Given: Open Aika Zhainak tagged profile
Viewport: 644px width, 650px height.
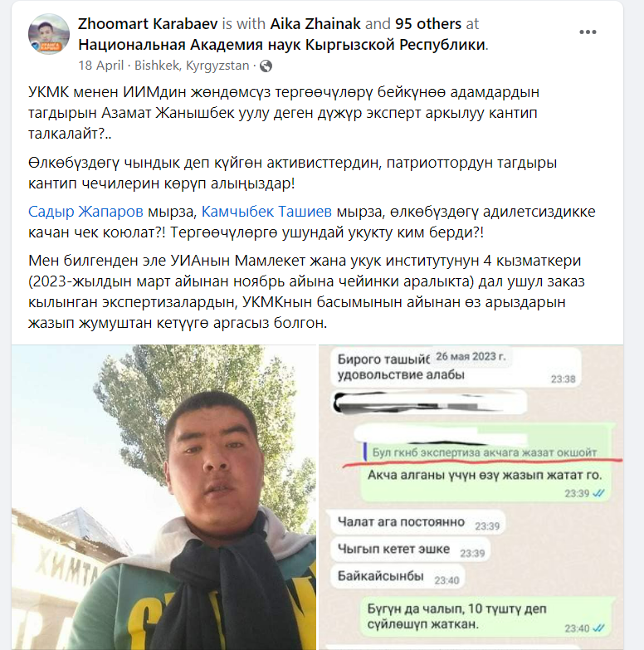Looking at the screenshot, I should [x=315, y=23].
